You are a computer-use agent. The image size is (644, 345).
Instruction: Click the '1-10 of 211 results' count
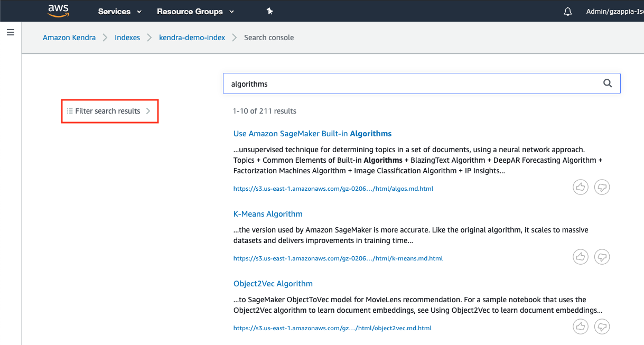pos(264,111)
